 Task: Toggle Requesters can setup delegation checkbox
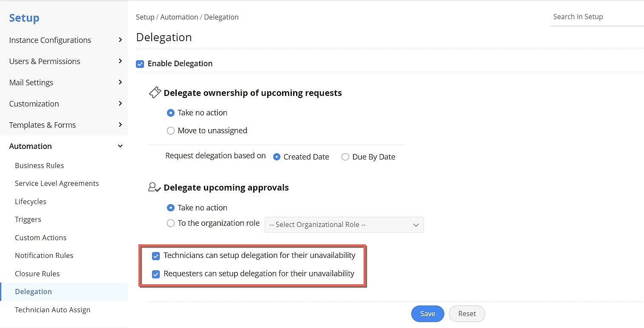pos(156,274)
